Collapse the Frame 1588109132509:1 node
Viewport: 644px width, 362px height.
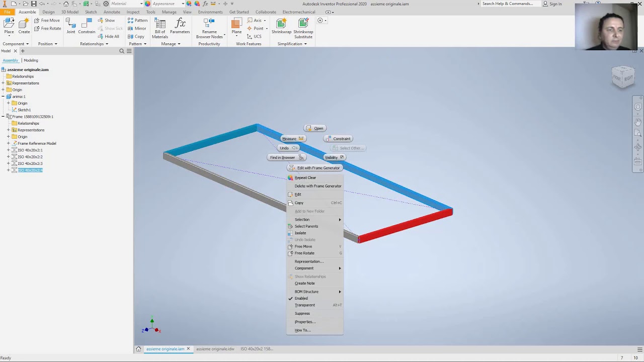(3, 117)
